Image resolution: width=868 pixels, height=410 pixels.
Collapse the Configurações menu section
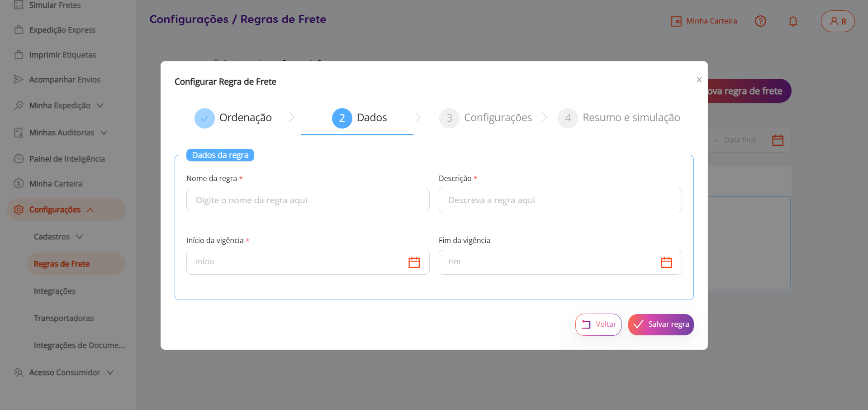click(90, 210)
